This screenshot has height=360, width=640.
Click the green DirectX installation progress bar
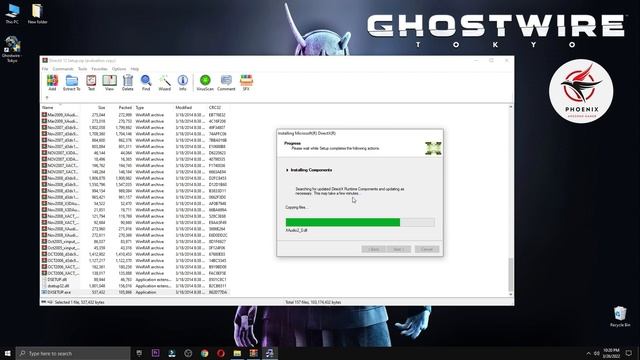pyautogui.click(x=360, y=222)
